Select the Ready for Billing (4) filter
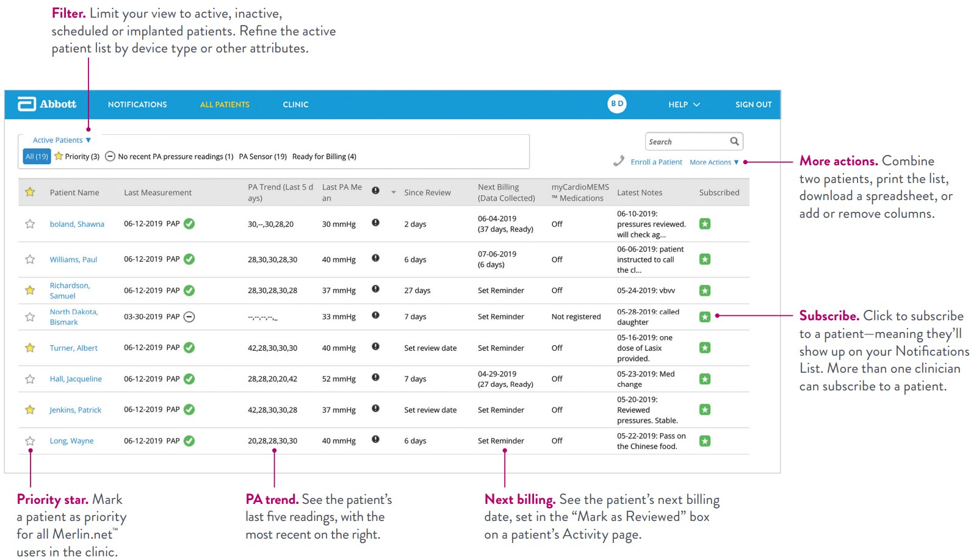Image resolution: width=971 pixels, height=560 pixels. [324, 157]
